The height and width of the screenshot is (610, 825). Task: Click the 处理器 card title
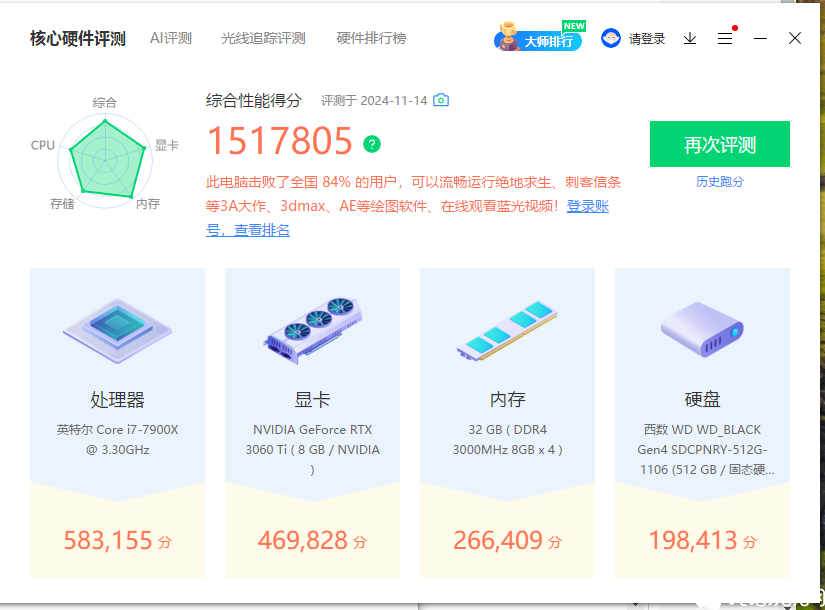[x=117, y=399]
